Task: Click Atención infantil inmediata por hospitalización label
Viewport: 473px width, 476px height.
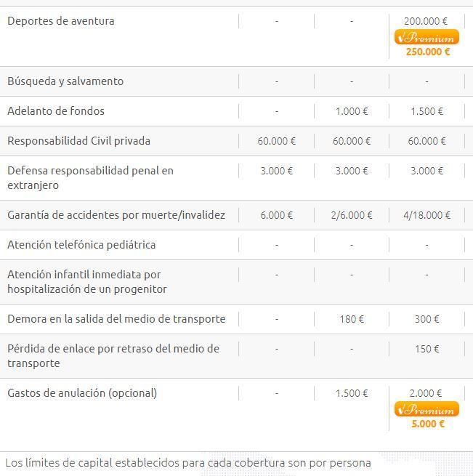Action: [x=87, y=282]
